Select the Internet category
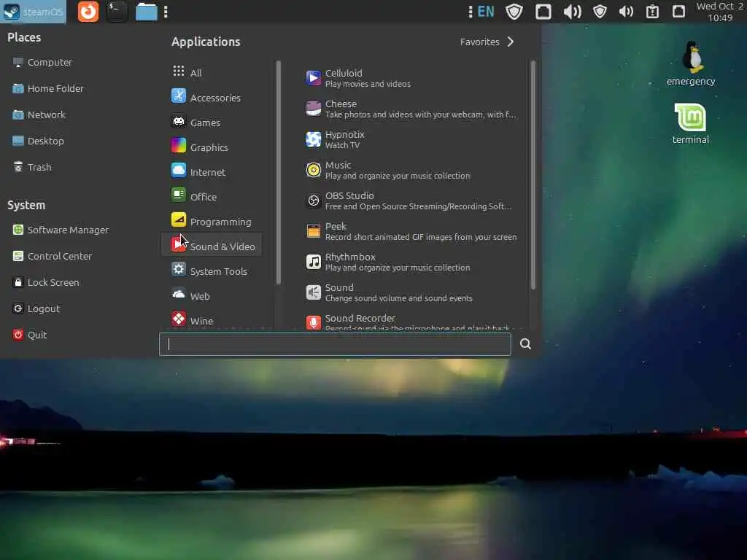747x560 pixels. [211, 172]
